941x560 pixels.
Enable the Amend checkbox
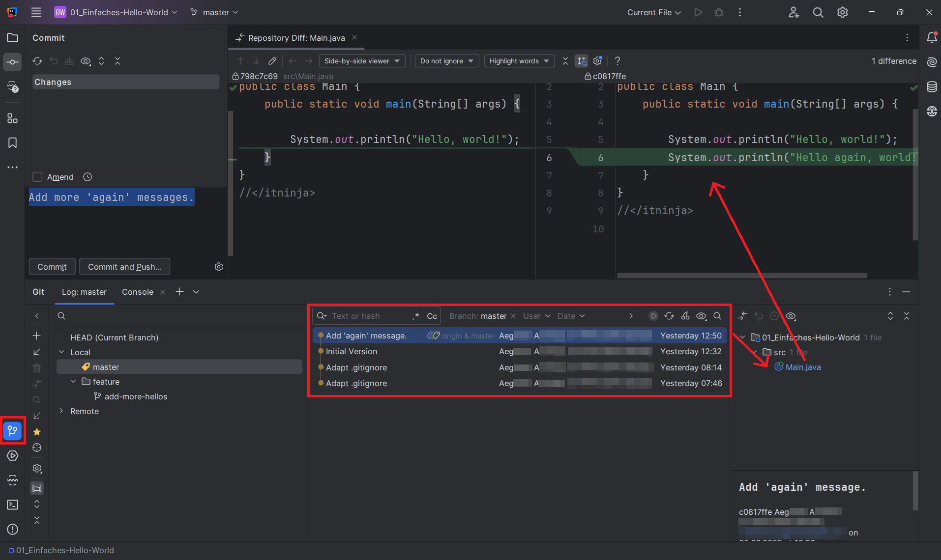[37, 177]
